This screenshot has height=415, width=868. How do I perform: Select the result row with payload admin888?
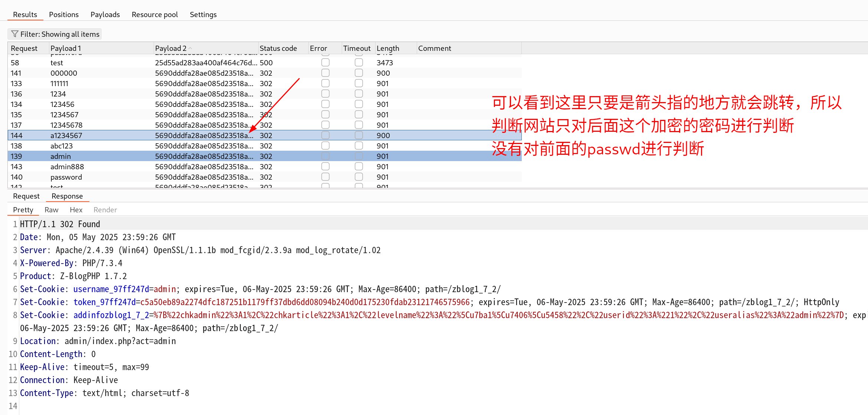tap(67, 167)
